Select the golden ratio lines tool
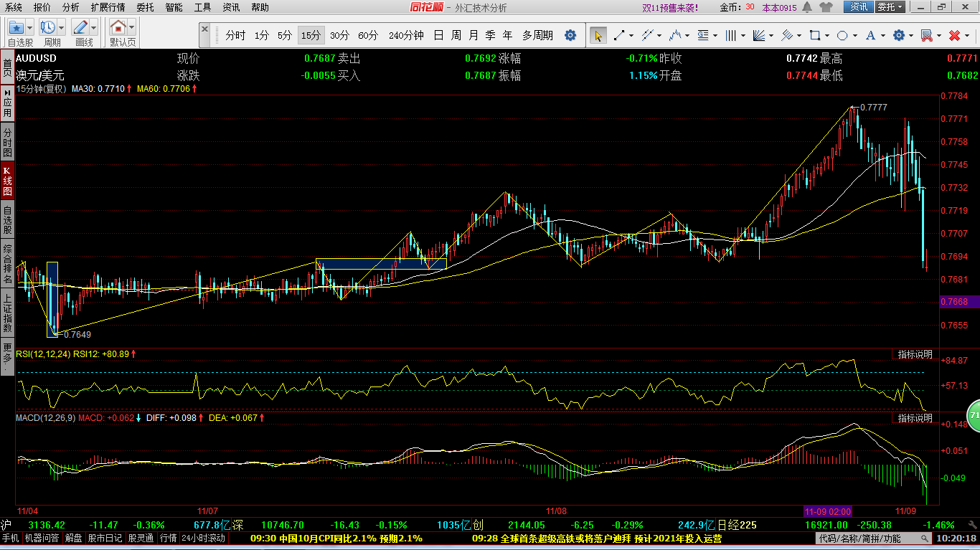This screenshot has width=980, height=550. tap(703, 35)
